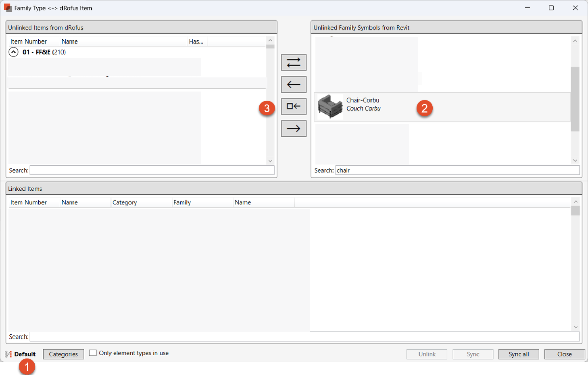Click the unlinked dRofus items search field
This screenshot has height=375, width=588.
(152, 171)
